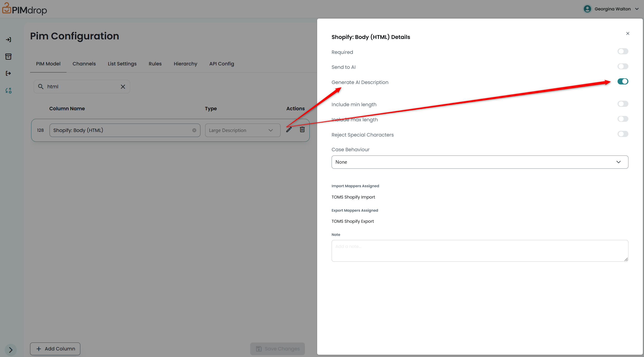Switch to the Channels tab
Image resolution: width=644 pixels, height=357 pixels.
click(x=84, y=64)
